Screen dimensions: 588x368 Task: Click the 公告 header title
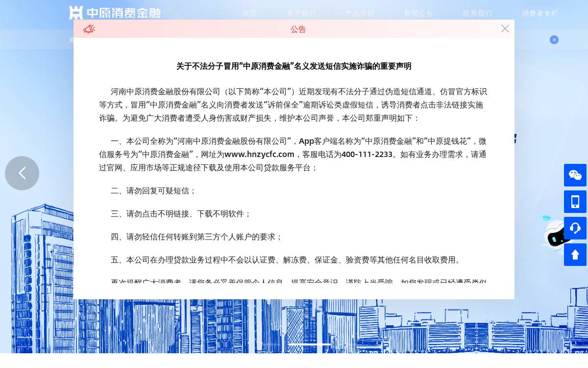coord(298,29)
